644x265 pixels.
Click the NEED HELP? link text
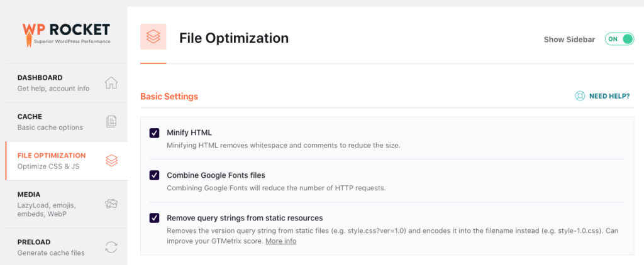coord(609,96)
